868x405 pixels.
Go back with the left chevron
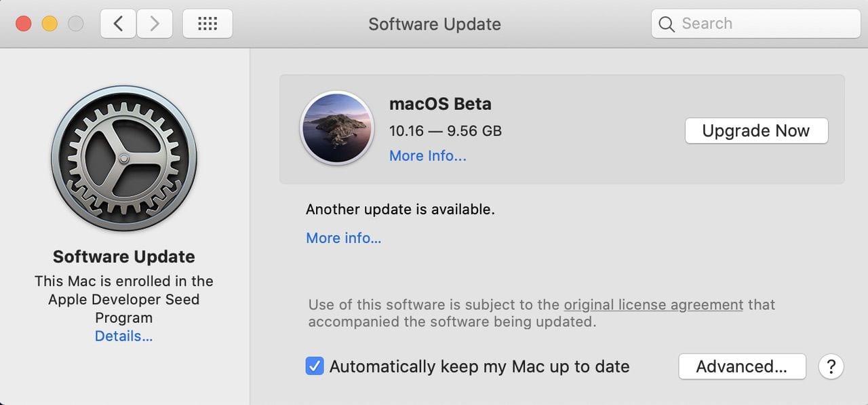coord(118,24)
